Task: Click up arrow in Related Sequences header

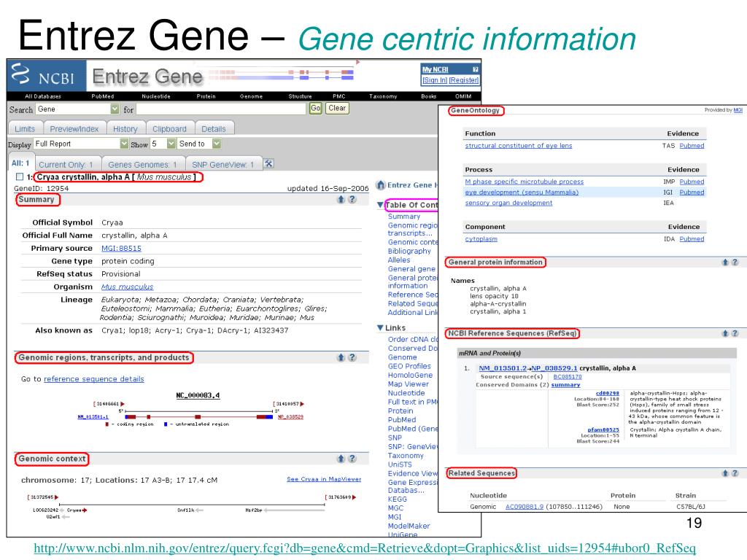Action: tap(725, 473)
